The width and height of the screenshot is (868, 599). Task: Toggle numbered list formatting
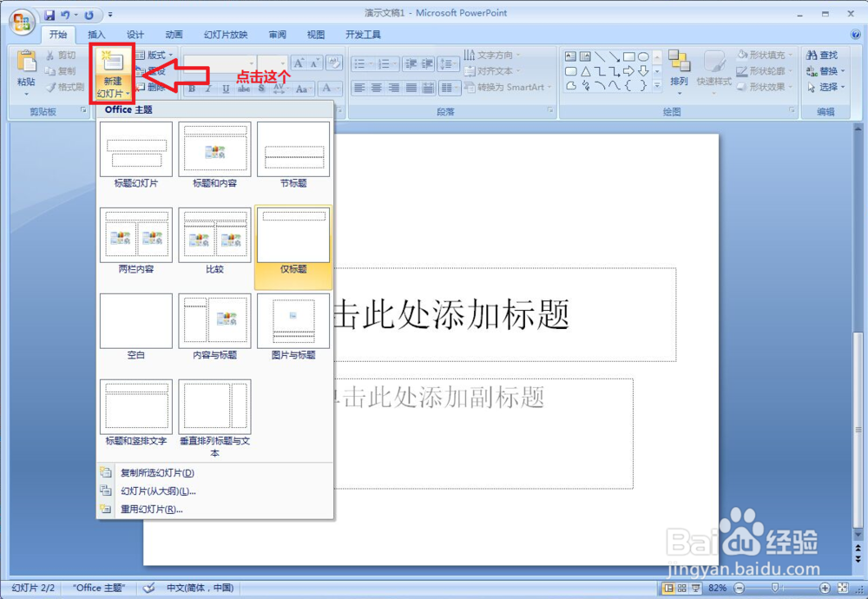pos(384,63)
